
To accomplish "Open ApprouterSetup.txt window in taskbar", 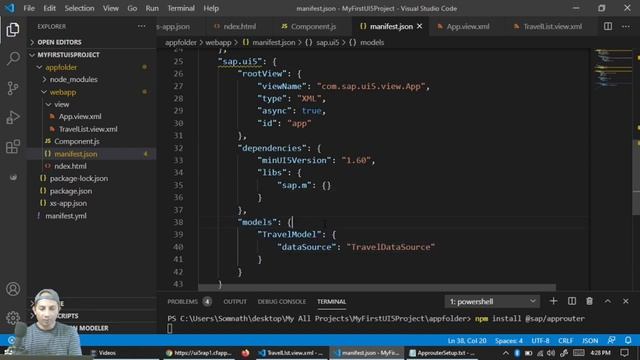I will [442, 353].
